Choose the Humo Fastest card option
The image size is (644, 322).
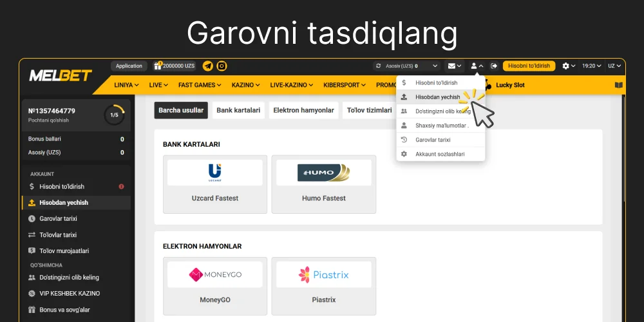tap(324, 184)
